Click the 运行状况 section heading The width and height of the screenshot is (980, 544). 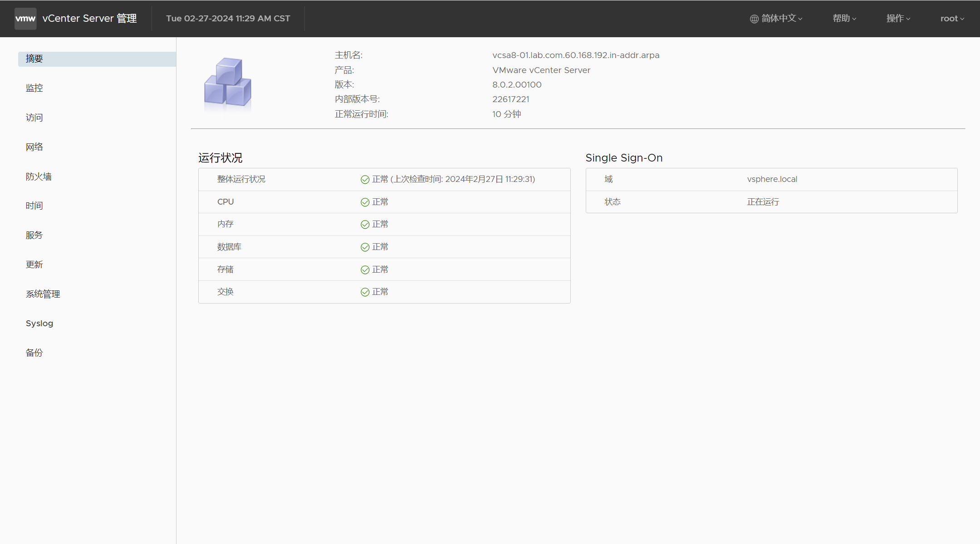220,158
